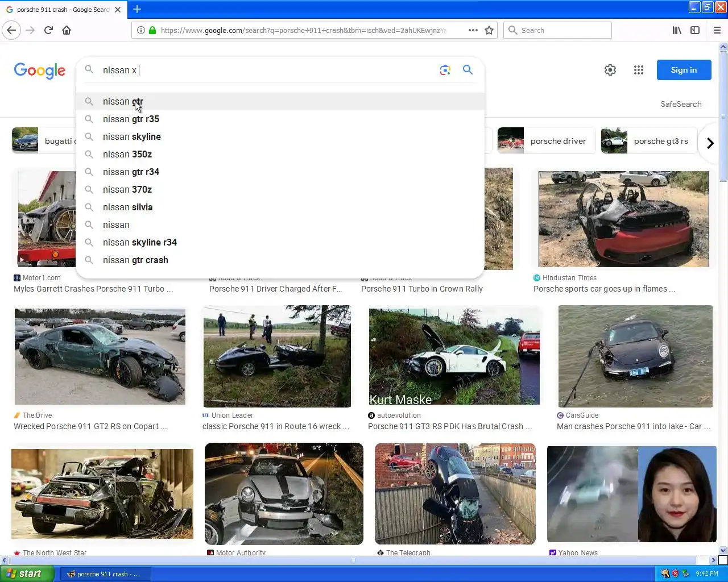Viewport: 728px width, 582px height.
Task: Open Porsche 911 Driver Charged link
Action: [276, 289]
